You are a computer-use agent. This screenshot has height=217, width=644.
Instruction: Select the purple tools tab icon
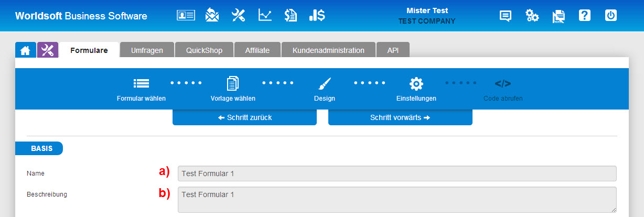click(48, 50)
